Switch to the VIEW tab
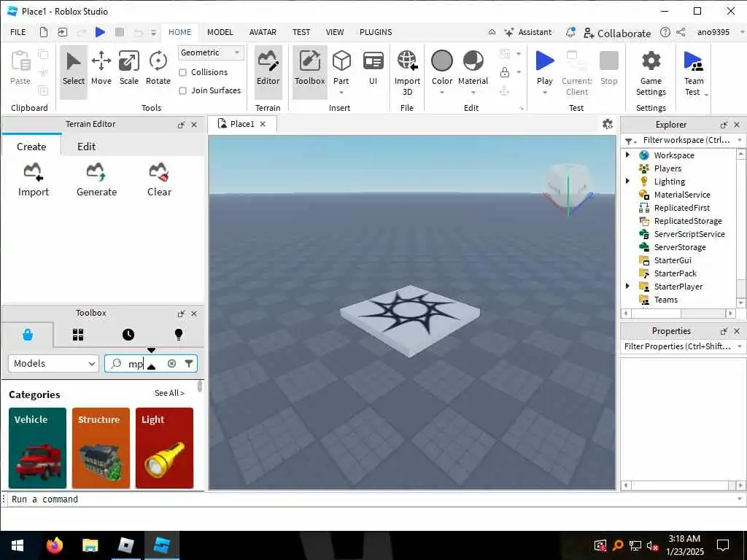Screen dimensions: 747x560 coord(334,32)
